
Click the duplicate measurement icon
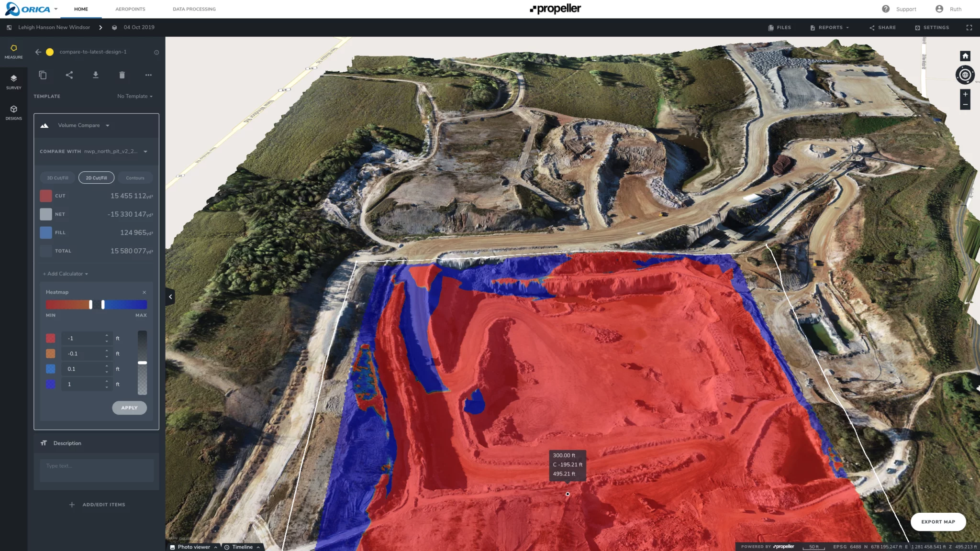click(43, 75)
